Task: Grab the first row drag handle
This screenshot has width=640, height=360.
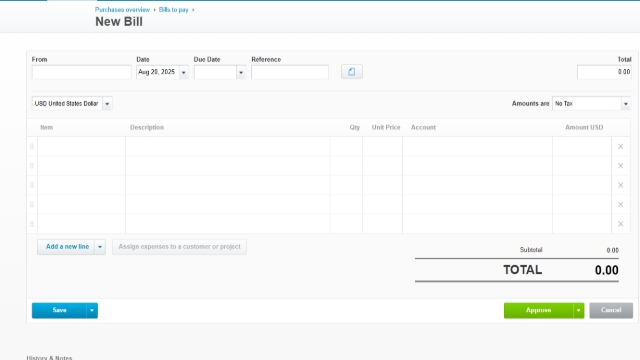Action: pyautogui.click(x=32, y=146)
